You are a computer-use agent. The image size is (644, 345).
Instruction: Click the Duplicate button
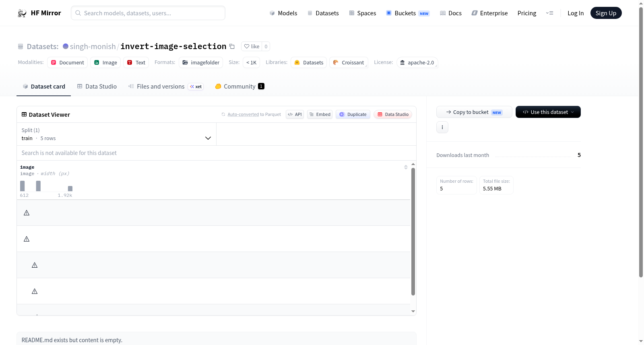coord(353,114)
